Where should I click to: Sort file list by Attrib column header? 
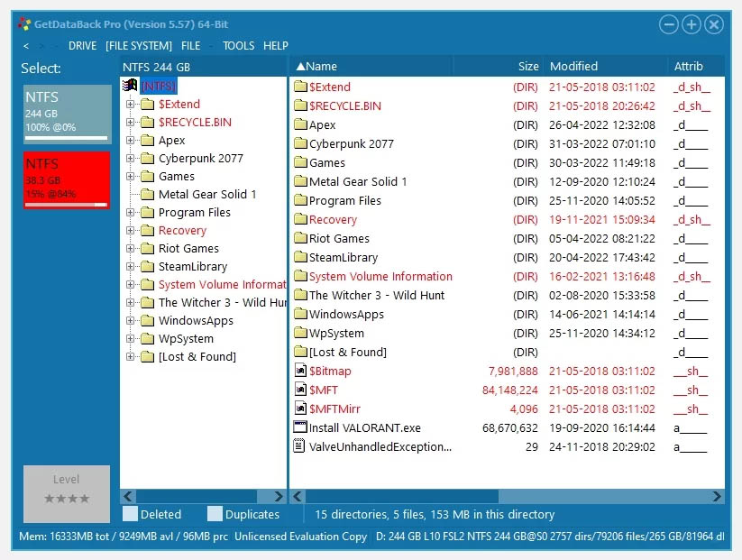(696, 66)
